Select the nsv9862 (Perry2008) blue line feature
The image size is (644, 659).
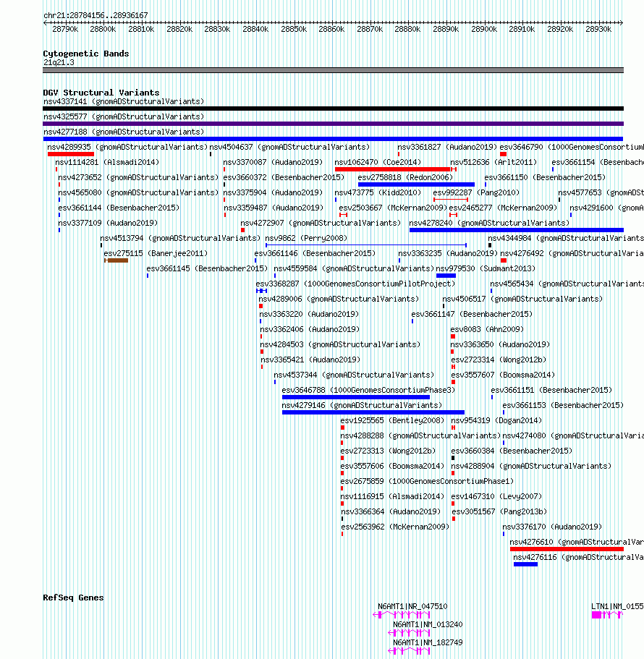coord(366,245)
